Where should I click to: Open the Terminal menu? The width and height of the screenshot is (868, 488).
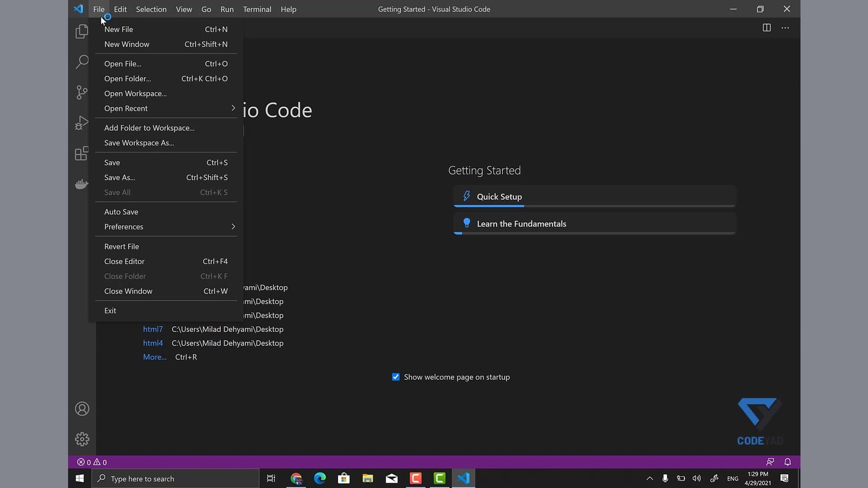(x=257, y=9)
